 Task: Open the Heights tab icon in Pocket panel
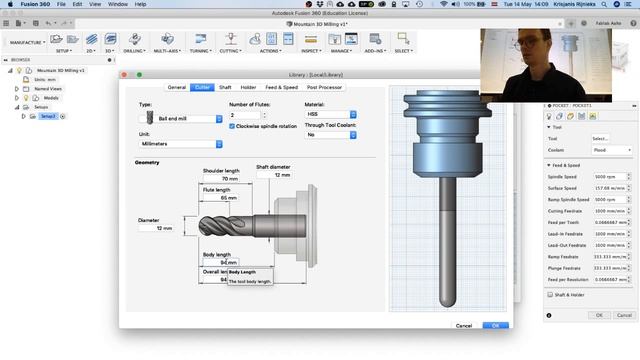571,117
